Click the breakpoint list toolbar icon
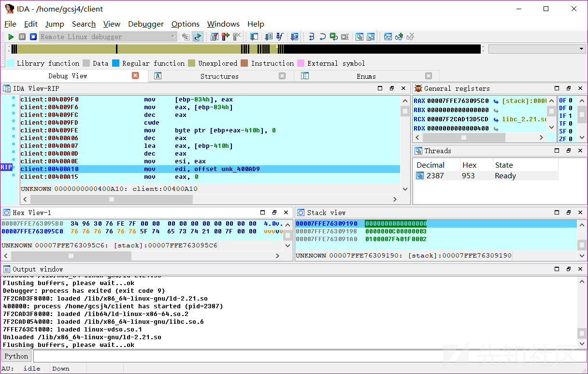 pyautogui.click(x=215, y=37)
